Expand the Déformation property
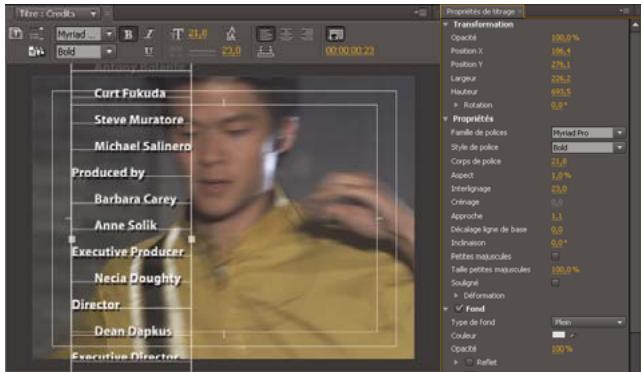The width and height of the screenshot is (642, 373). 456,296
